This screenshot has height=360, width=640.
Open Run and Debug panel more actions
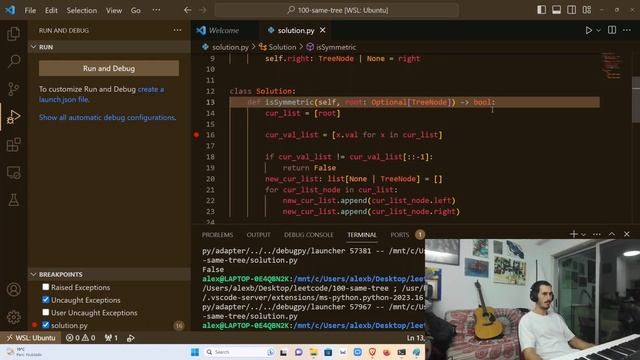point(177,30)
